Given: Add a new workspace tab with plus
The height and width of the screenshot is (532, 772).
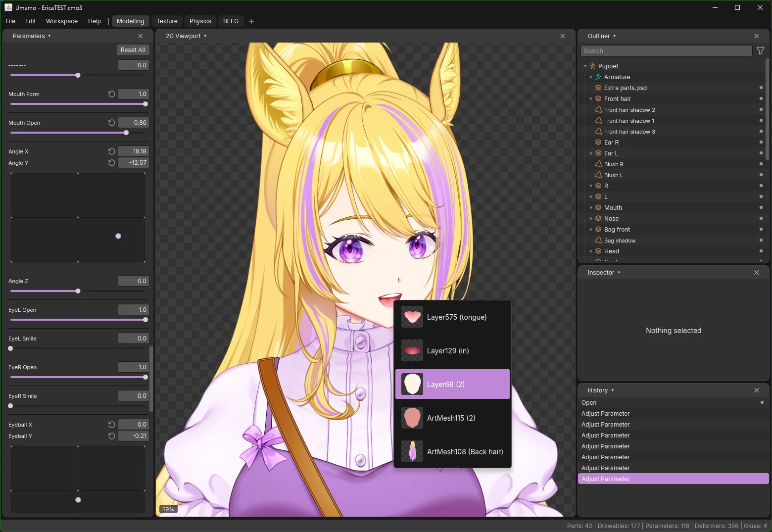Looking at the screenshot, I should coord(251,21).
